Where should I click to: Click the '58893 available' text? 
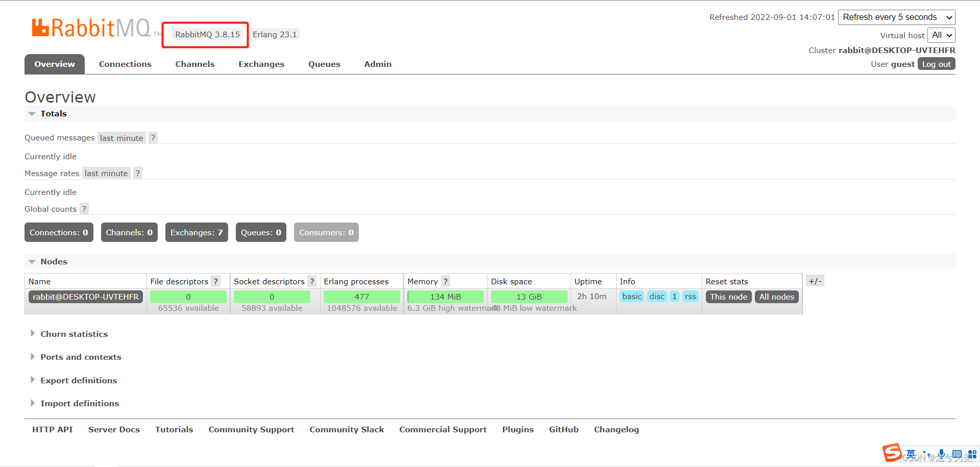pyautogui.click(x=272, y=308)
